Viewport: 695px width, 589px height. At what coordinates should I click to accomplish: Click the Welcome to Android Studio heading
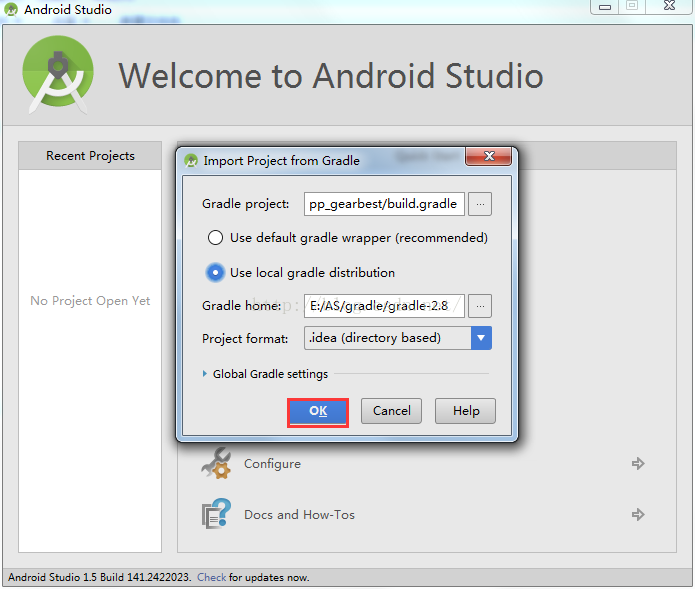click(x=331, y=76)
